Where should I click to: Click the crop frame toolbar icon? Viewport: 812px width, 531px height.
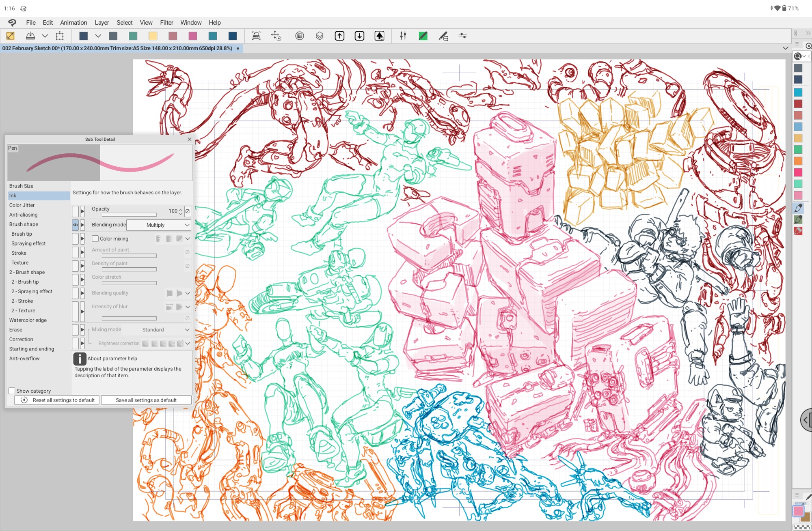(60, 36)
